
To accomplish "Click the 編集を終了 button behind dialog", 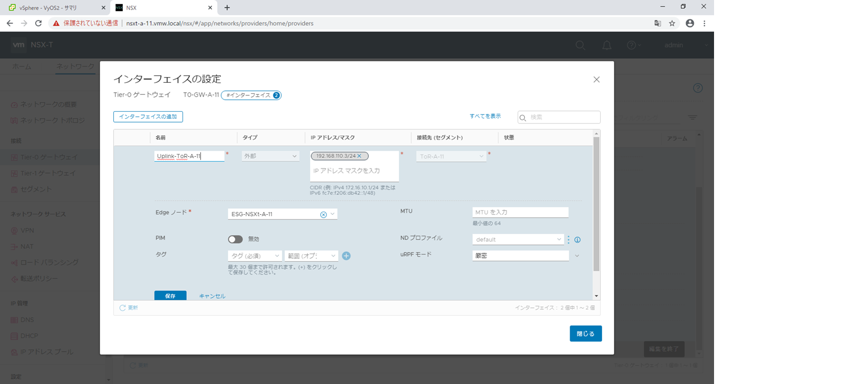I will pyautogui.click(x=664, y=349).
